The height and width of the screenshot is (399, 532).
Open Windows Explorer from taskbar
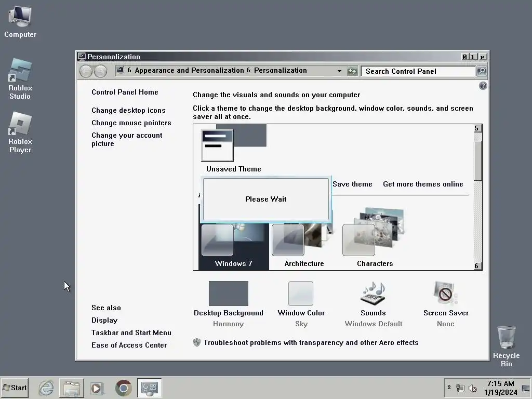pos(72,388)
